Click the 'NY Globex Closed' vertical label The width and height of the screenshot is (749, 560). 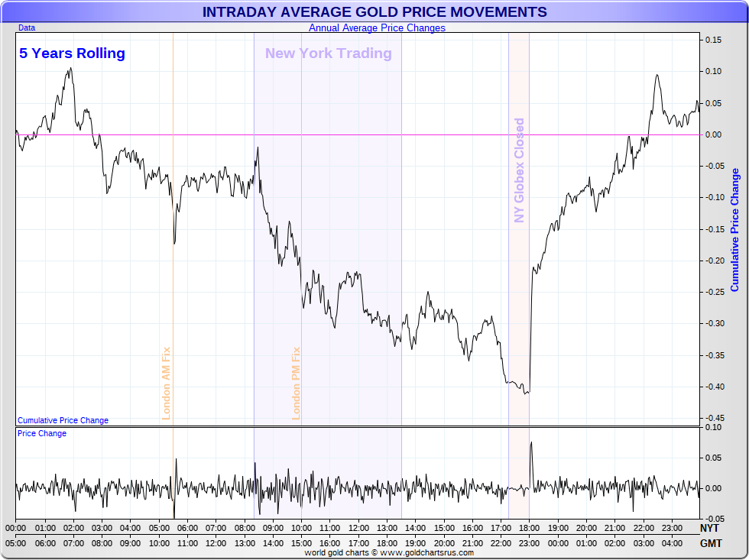[x=519, y=170]
